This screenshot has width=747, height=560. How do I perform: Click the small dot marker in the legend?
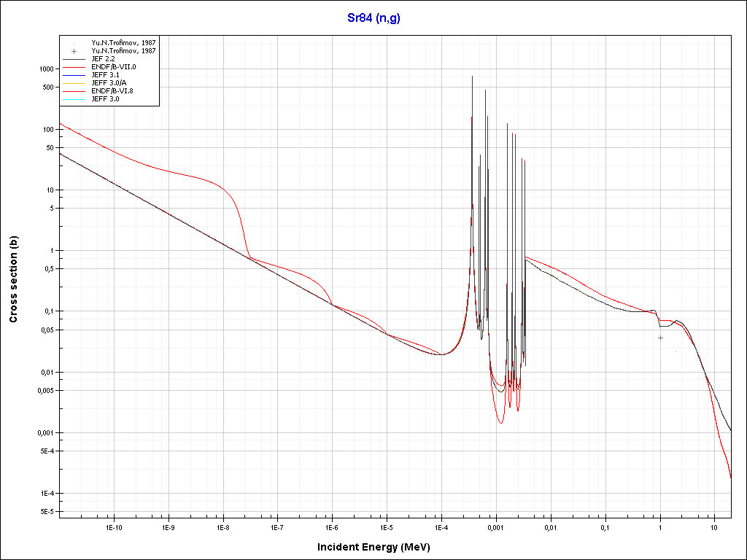(74, 43)
